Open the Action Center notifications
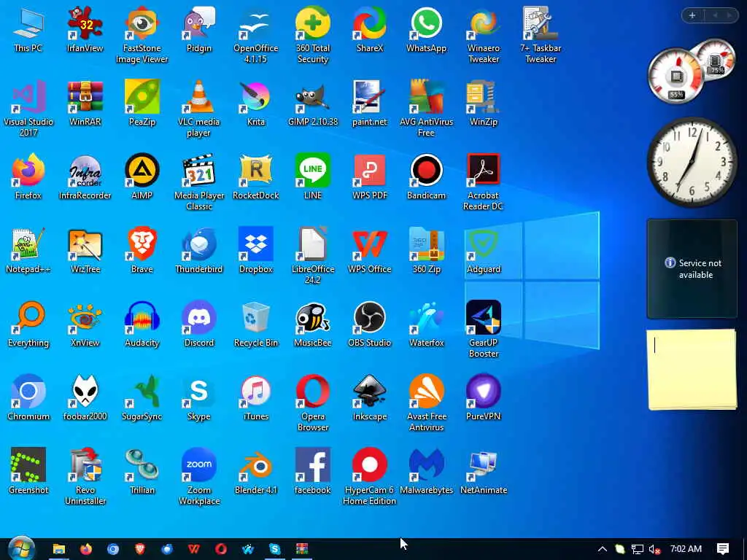 coord(723,549)
